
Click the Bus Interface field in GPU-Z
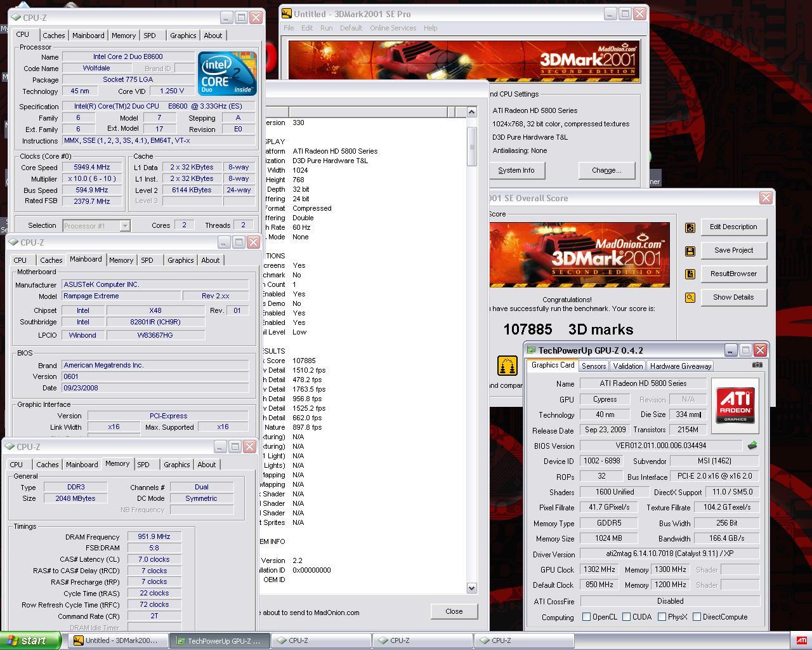click(x=714, y=477)
